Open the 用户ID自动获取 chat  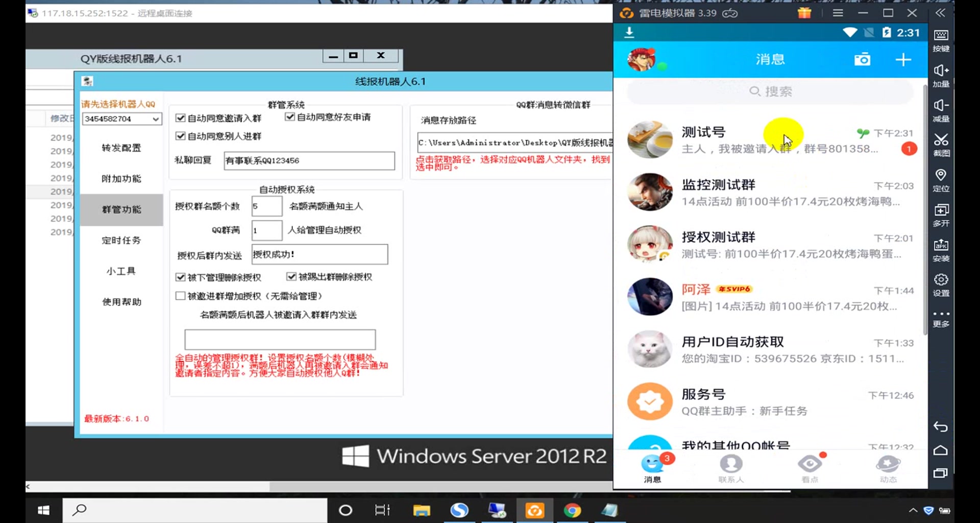point(771,350)
